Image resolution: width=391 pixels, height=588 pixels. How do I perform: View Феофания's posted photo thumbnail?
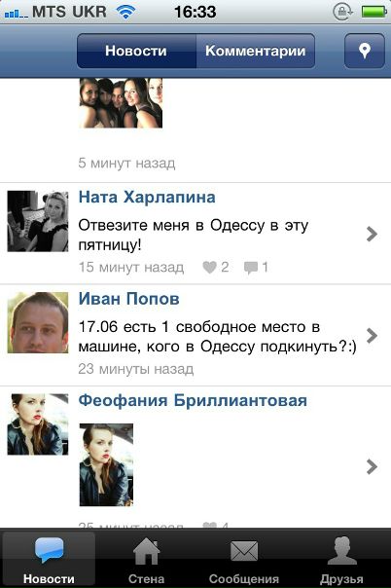click(x=106, y=464)
